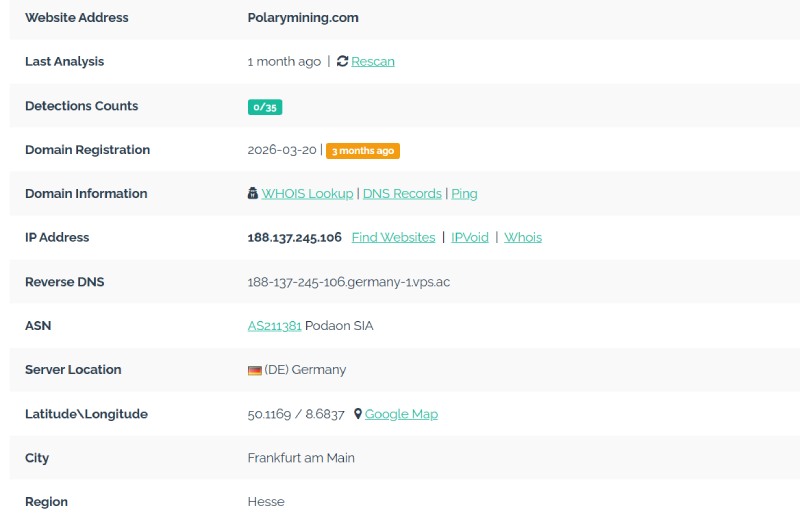The image size is (800, 517).
Task: Click the Germany flag icon
Action: (255, 371)
